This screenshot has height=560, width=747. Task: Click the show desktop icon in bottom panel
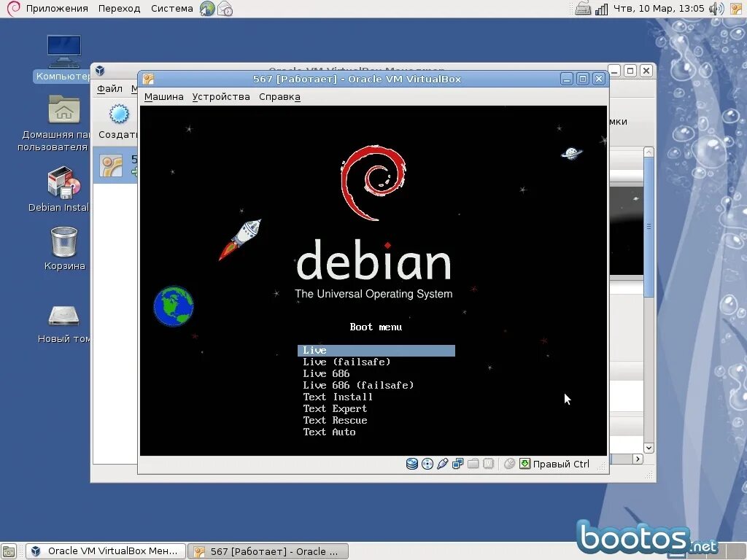point(9,551)
